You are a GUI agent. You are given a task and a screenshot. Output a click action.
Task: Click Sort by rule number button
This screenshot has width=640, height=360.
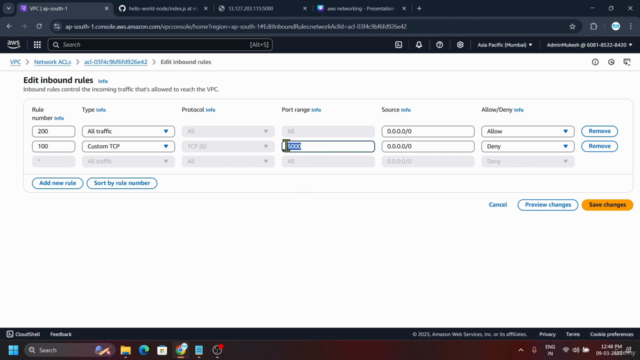[x=122, y=183]
